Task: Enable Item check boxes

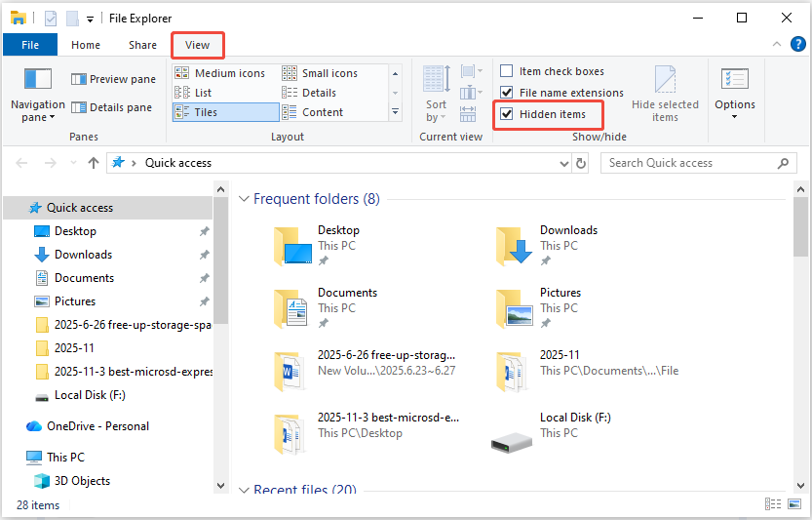Action: 507,71
